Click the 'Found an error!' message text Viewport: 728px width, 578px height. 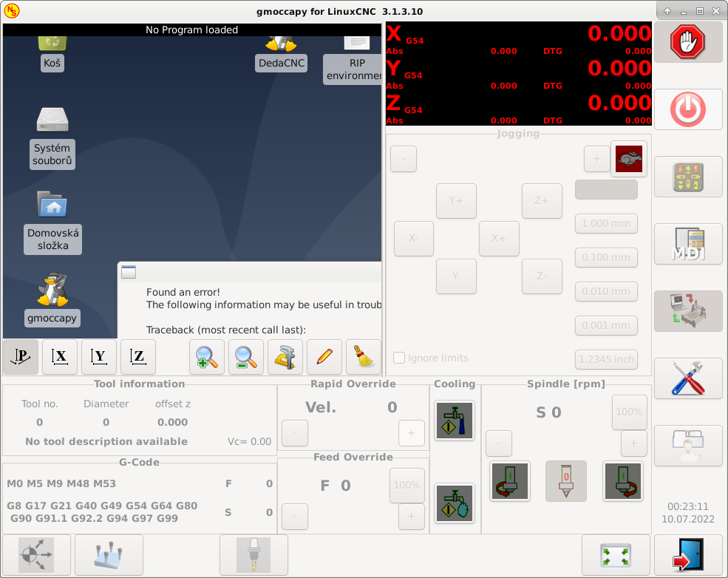183,292
